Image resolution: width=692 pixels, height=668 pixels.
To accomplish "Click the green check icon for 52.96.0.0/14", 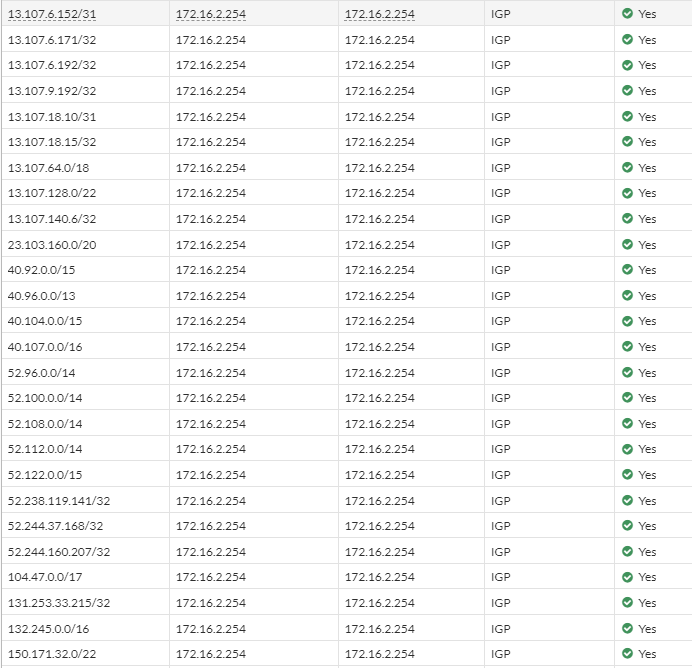I will 627,373.
